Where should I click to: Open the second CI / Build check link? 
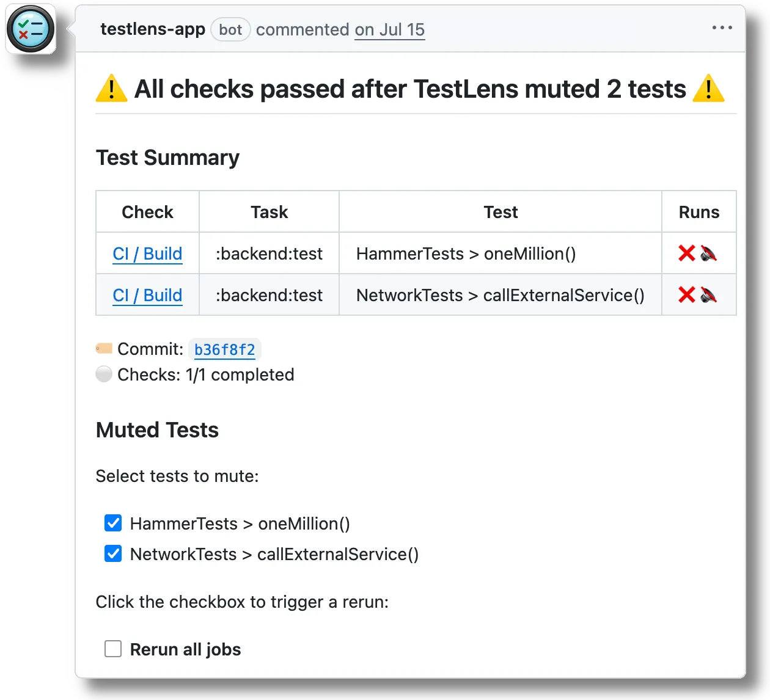pyautogui.click(x=147, y=294)
